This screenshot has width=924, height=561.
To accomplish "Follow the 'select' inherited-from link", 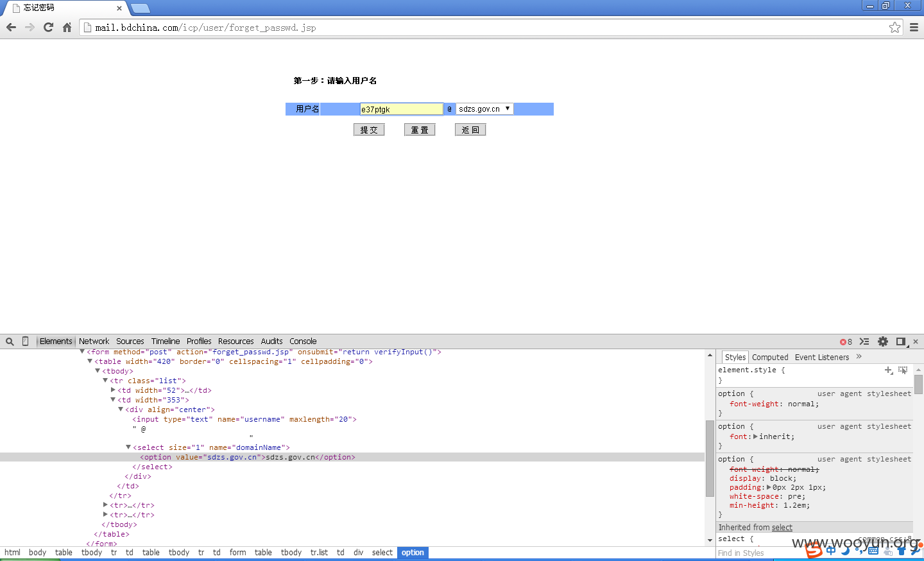I will click(782, 528).
